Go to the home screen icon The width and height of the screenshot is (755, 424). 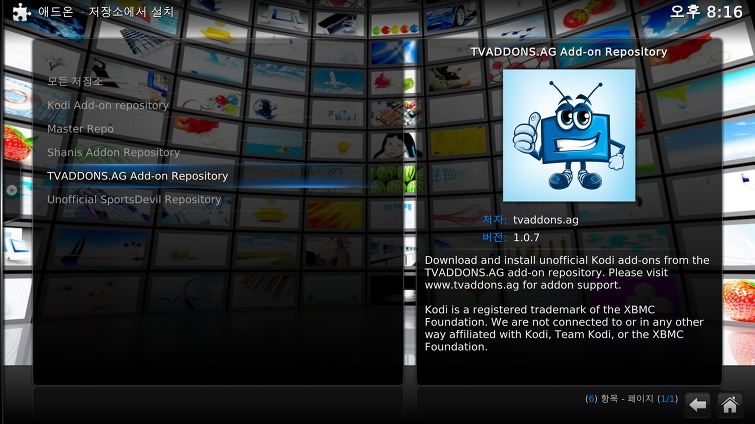click(729, 404)
